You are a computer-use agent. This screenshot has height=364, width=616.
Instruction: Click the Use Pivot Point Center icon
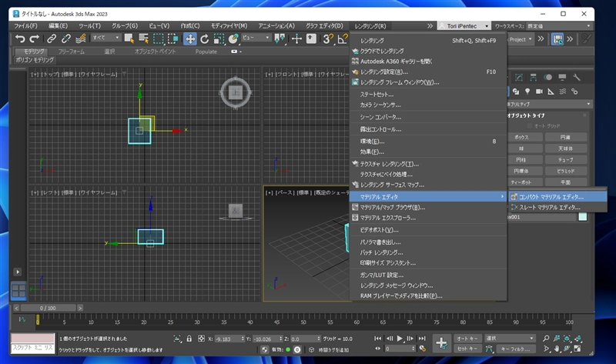(x=280, y=38)
